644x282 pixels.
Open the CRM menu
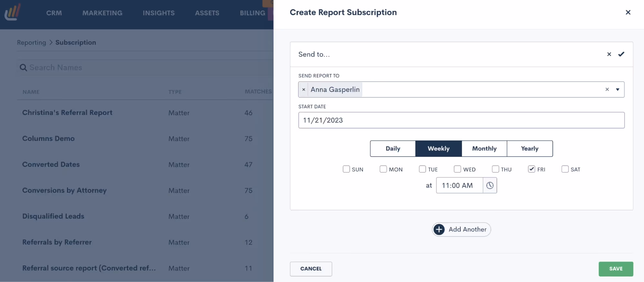click(54, 13)
